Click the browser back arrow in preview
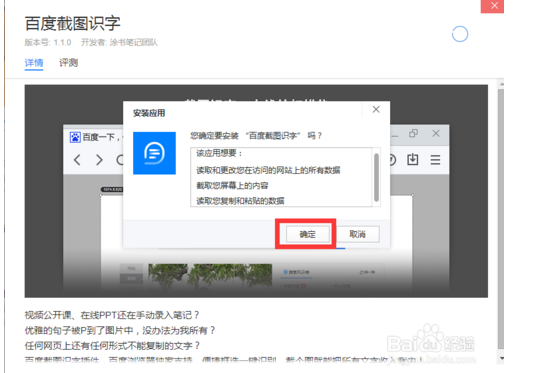The image size is (544, 373). pyautogui.click(x=77, y=160)
